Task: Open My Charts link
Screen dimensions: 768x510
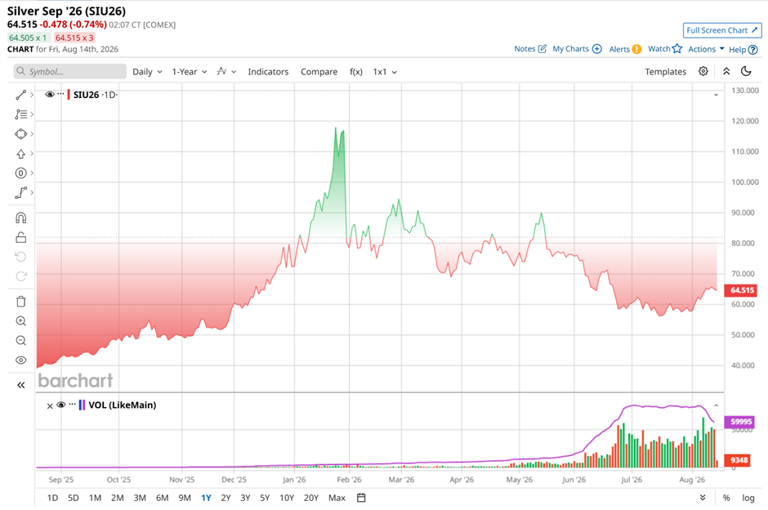Action: pyautogui.click(x=577, y=49)
